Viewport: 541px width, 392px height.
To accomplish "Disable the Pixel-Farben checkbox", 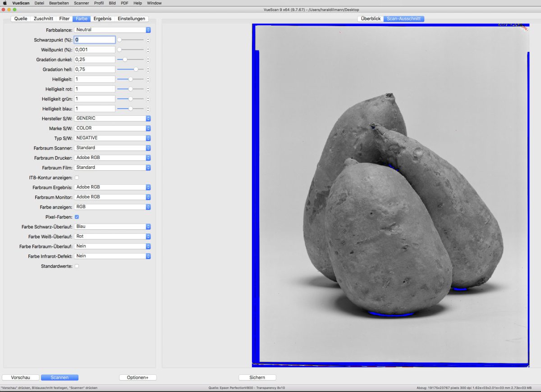I will point(77,217).
